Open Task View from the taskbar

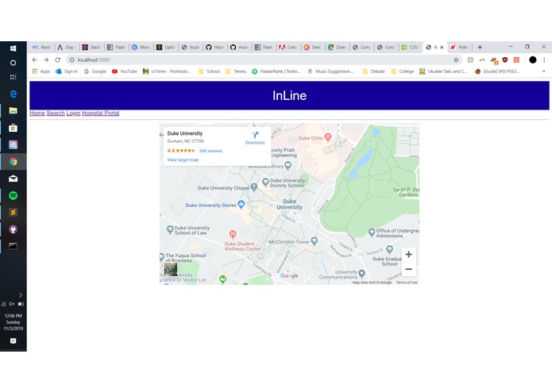pyautogui.click(x=13, y=77)
